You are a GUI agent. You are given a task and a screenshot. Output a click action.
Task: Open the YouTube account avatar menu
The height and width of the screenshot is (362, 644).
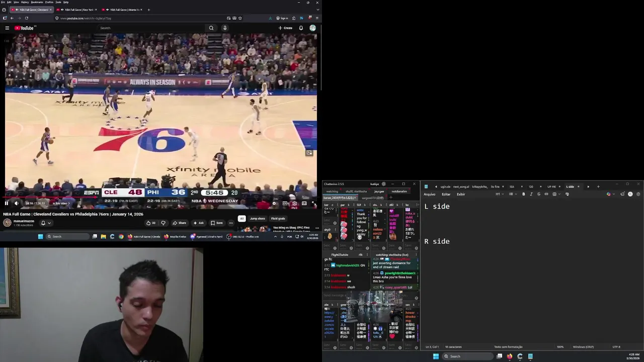pos(312,28)
